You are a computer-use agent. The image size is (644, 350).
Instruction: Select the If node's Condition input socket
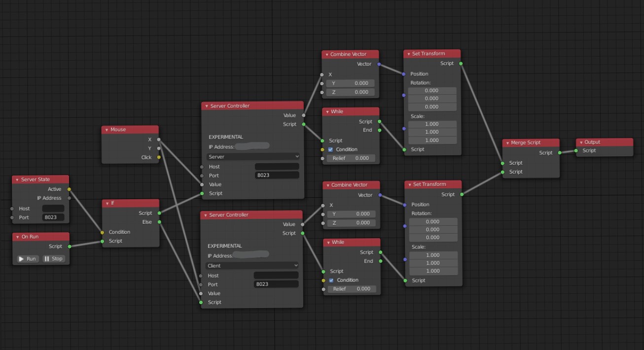click(x=102, y=232)
